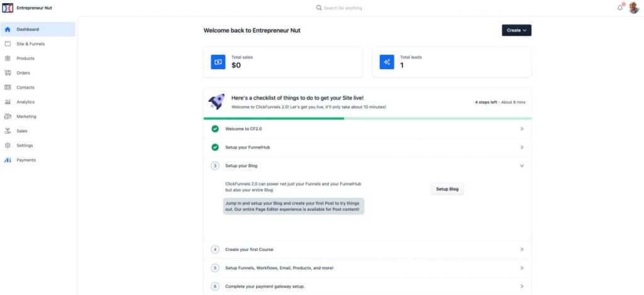This screenshot has width=644, height=295.
Task: Open the Contacts menu item
Action: click(x=25, y=87)
